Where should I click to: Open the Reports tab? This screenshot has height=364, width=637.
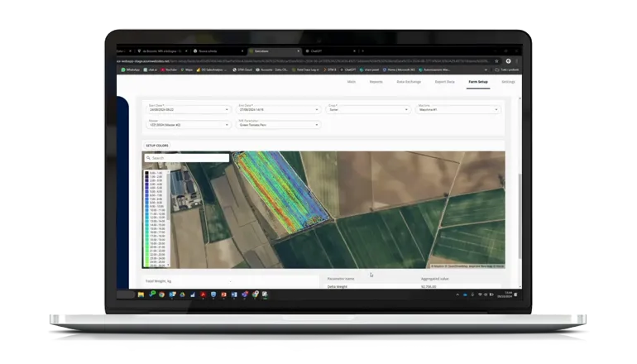376,82
